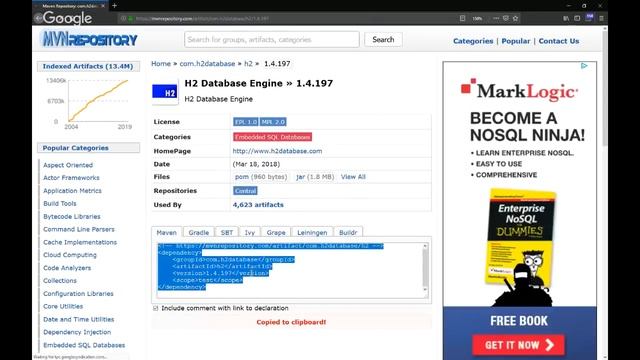
Task: Click the MVNRepository logo
Action: 89,40
